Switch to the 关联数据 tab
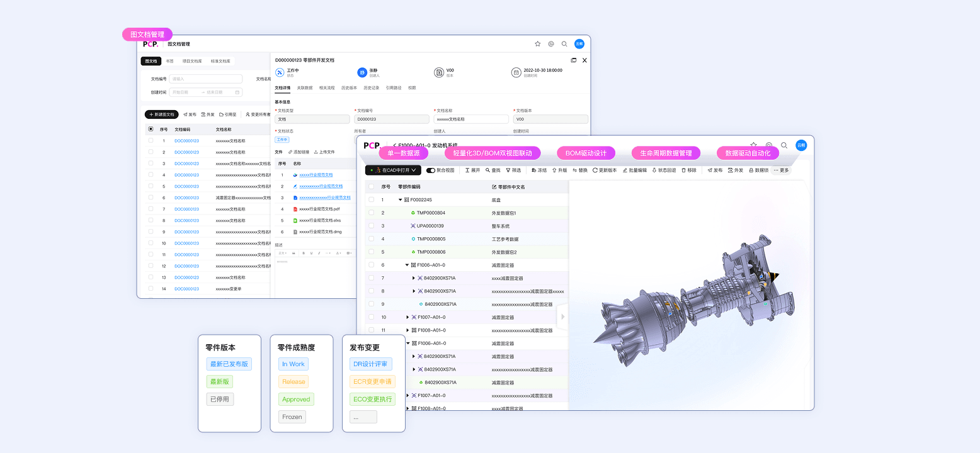Viewport: 980px width, 453px height. click(304, 87)
